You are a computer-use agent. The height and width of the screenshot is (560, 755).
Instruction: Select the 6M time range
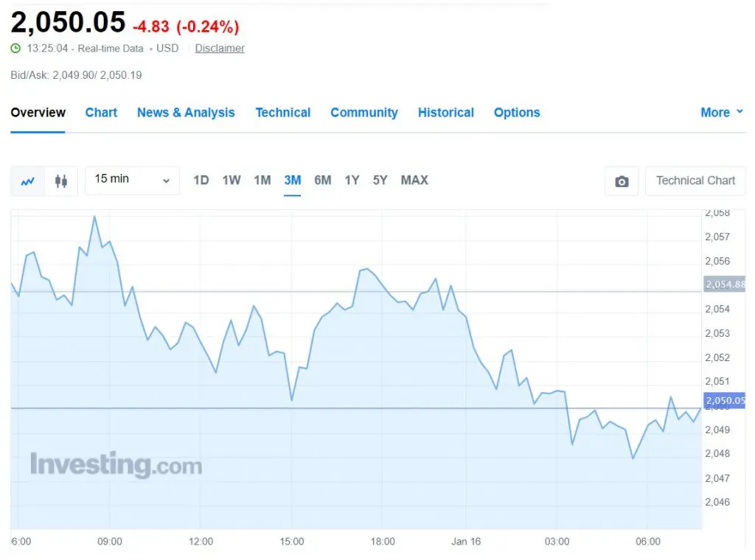[x=323, y=181]
